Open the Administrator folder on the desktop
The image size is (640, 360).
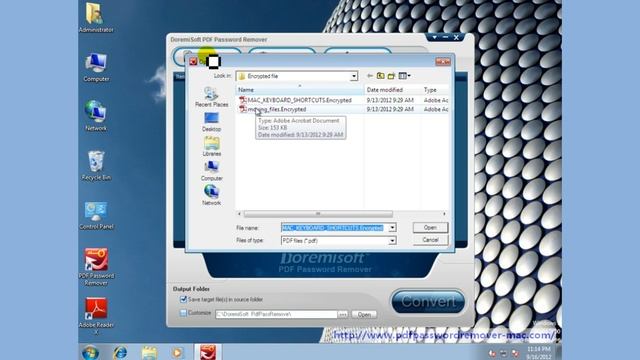(96, 18)
